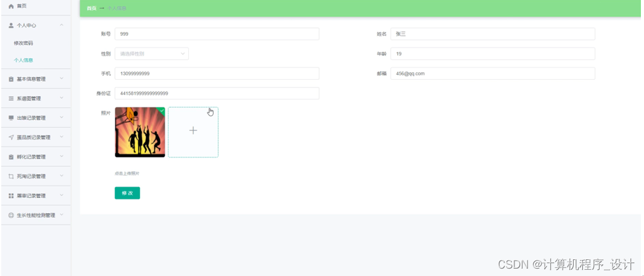Click the grid icon beside 屠宰记录管理

(11, 196)
